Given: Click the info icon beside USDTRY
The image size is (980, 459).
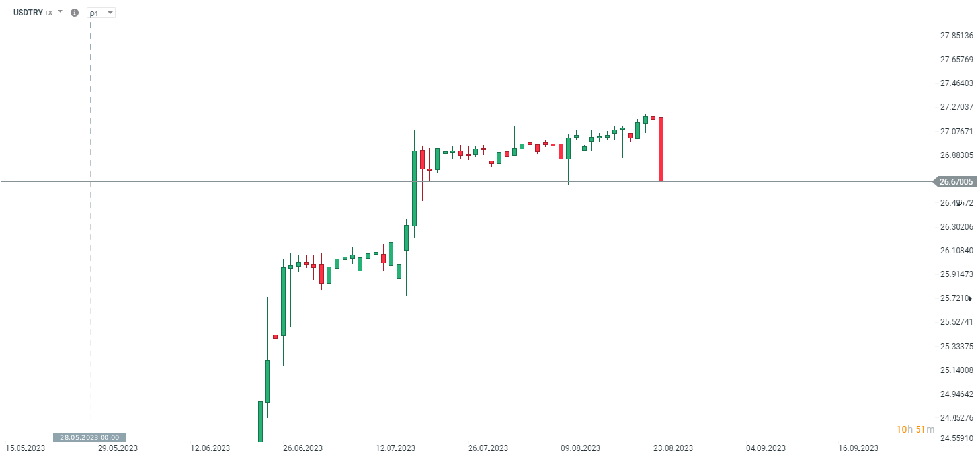Looking at the screenshot, I should click(75, 13).
